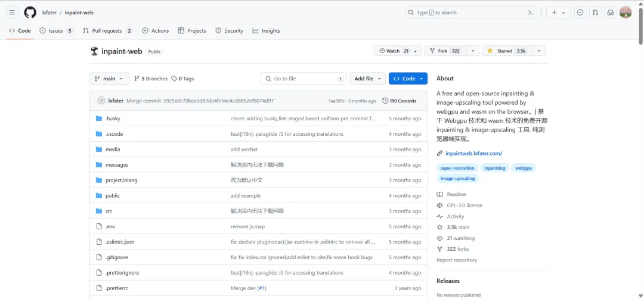
Task: Open the Projects tab
Action: click(192, 31)
